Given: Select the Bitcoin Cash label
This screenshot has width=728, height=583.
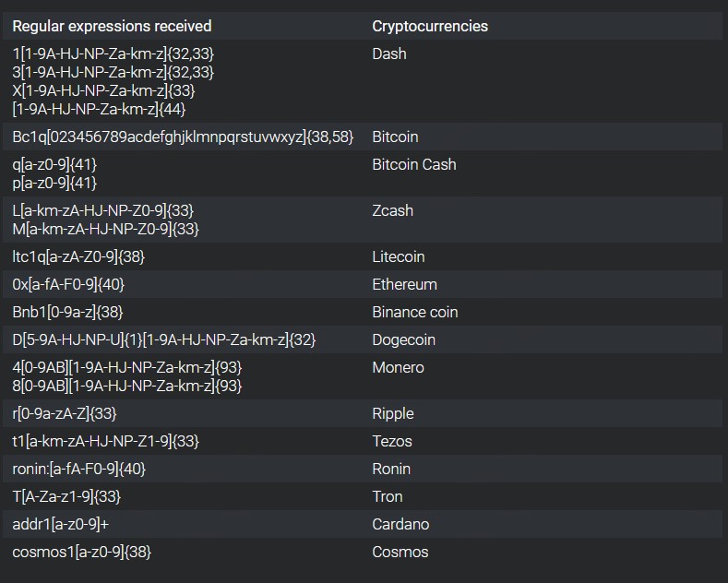Looking at the screenshot, I should pyautogui.click(x=413, y=164).
